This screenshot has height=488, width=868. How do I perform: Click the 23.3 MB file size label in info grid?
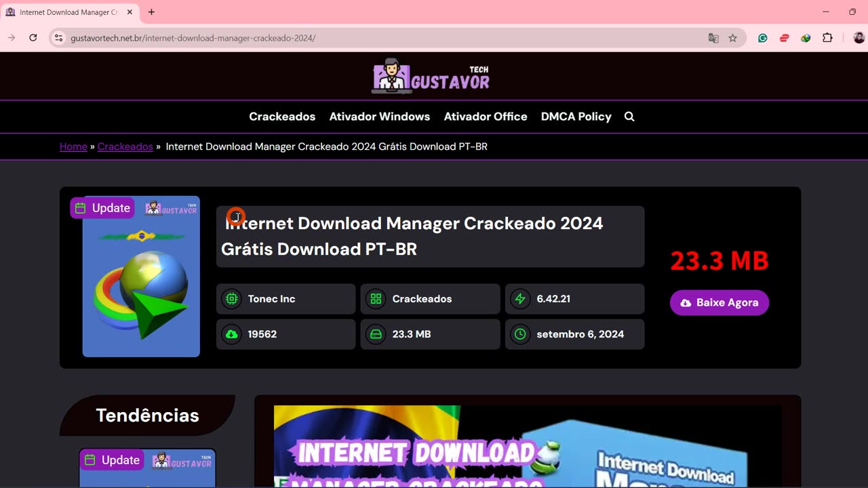[x=412, y=334]
